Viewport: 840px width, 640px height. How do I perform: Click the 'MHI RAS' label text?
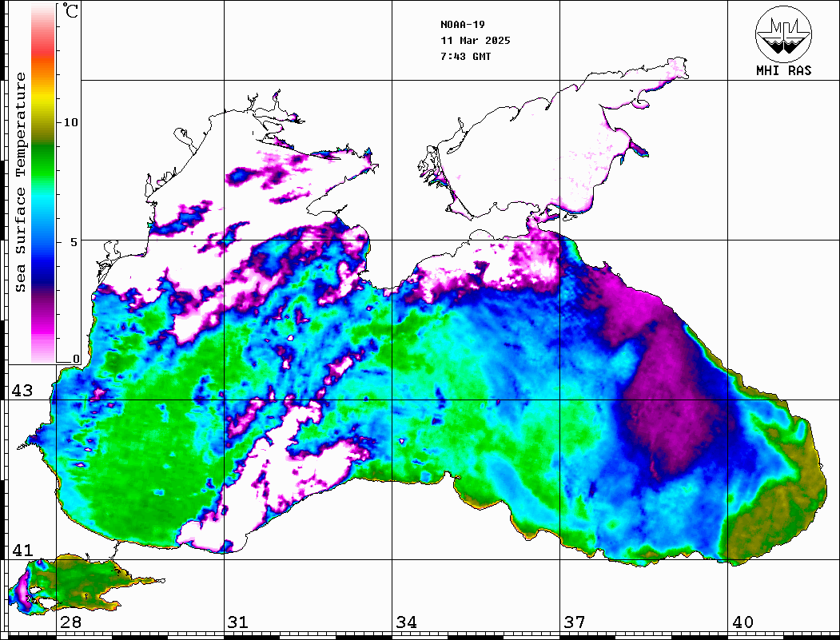[783, 70]
